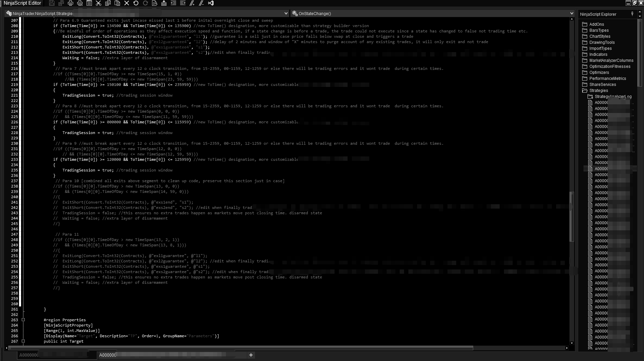This screenshot has width=644, height=361.
Task: Click the Increase indent icon
Action: (182, 3)
